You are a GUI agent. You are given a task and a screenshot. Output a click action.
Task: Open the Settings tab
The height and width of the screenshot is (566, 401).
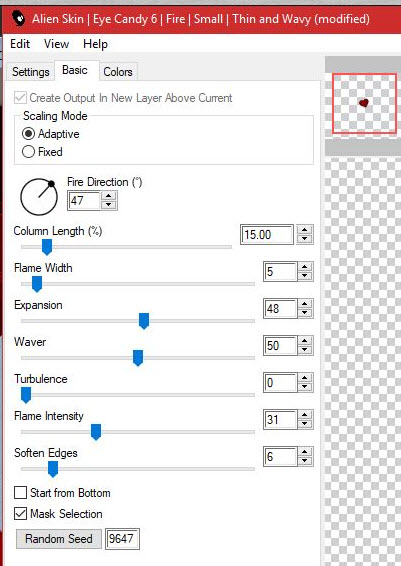coord(31,71)
